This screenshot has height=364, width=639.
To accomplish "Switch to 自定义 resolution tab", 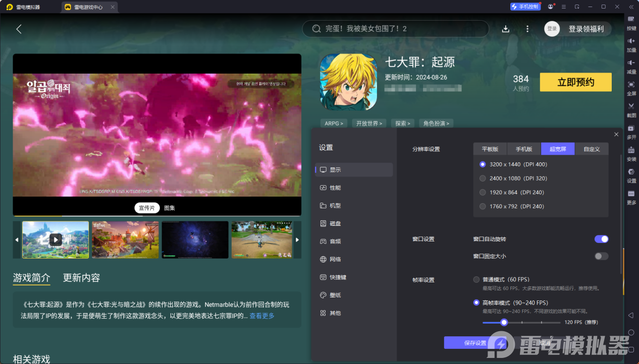I will [x=592, y=149].
